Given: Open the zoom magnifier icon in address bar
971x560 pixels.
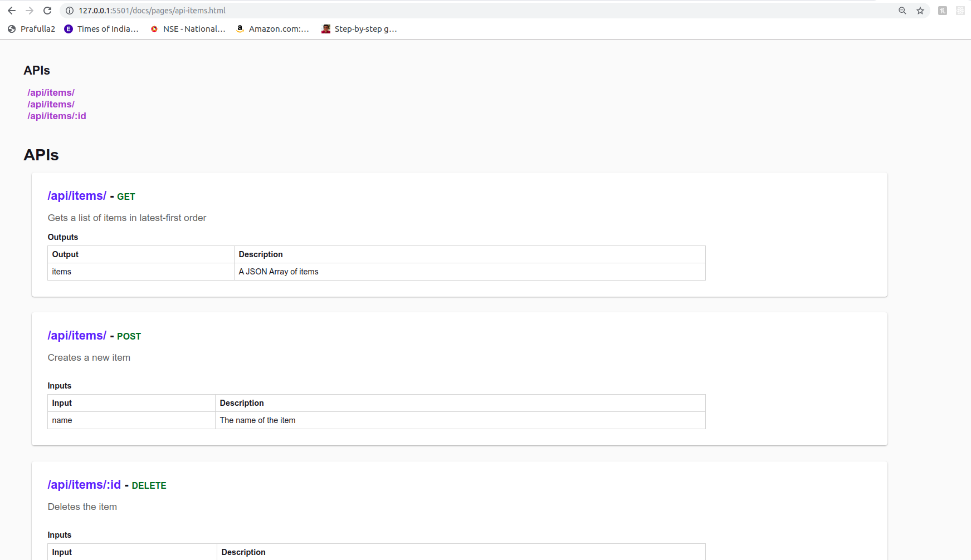Looking at the screenshot, I should tap(902, 11).
